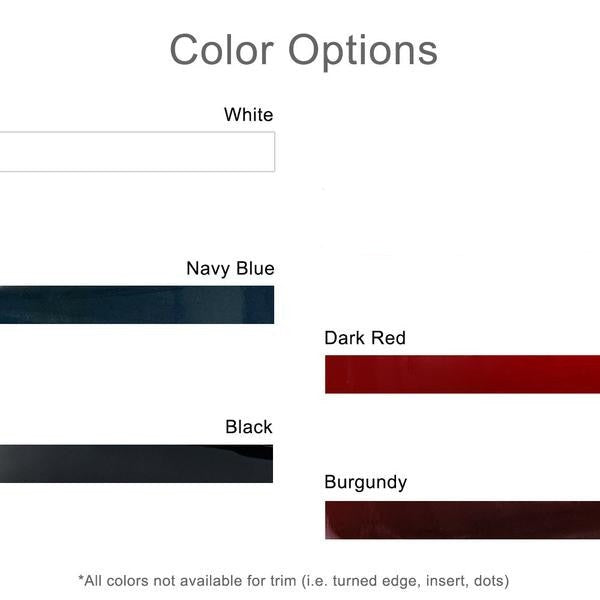Viewport: 600px width, 600px height.
Task: Pick the Burgundy color swatch
Action: pyautogui.click(x=462, y=520)
